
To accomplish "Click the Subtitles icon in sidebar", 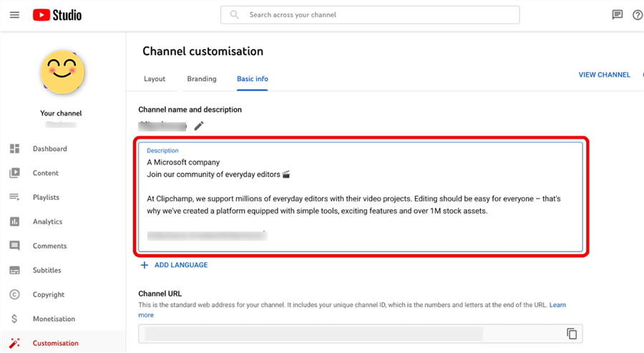I will (15, 270).
